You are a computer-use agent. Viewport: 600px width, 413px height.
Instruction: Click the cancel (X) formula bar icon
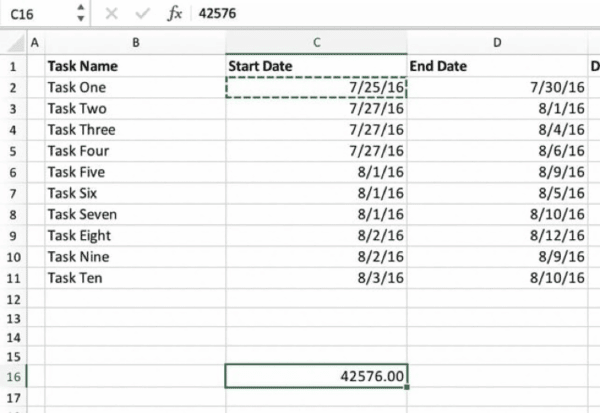click(112, 16)
